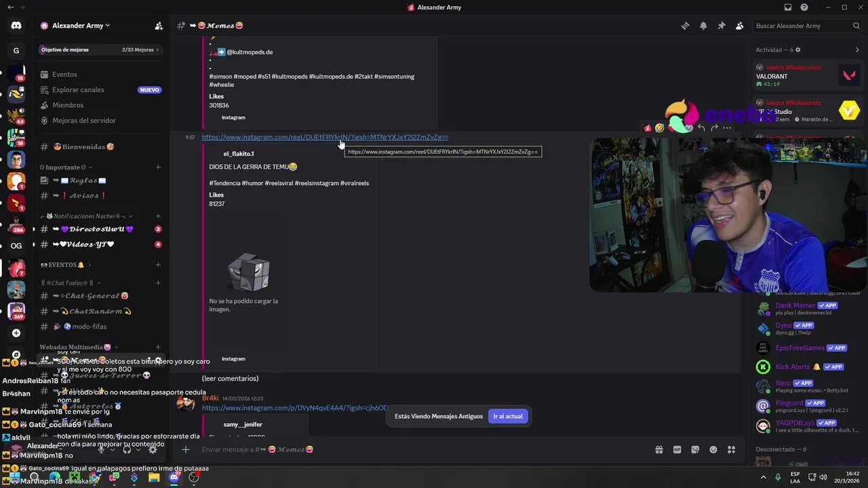Viewport: 868px width, 488px height.
Task: Open the emoji picker icon
Action: tap(713, 449)
